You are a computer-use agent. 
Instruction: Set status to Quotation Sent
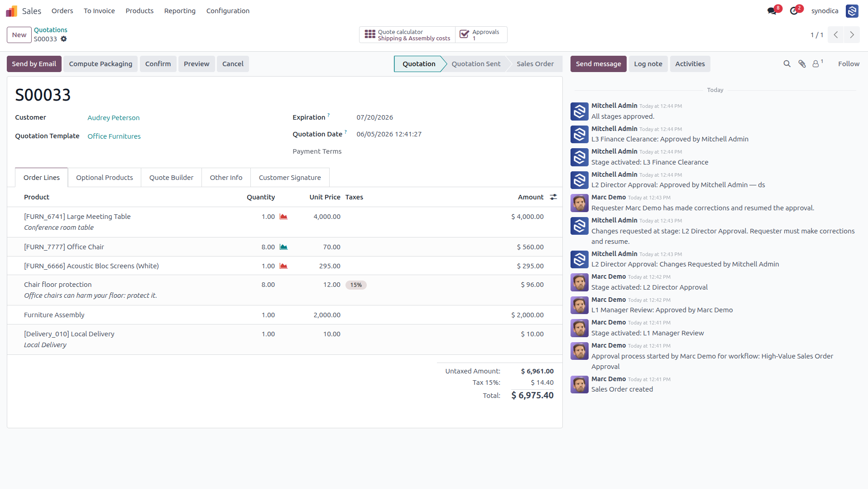[x=476, y=64]
